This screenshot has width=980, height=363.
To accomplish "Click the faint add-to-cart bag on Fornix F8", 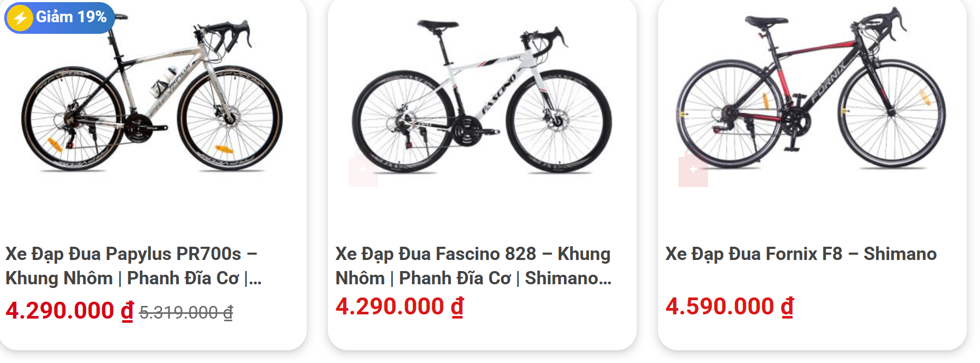I will click(693, 170).
